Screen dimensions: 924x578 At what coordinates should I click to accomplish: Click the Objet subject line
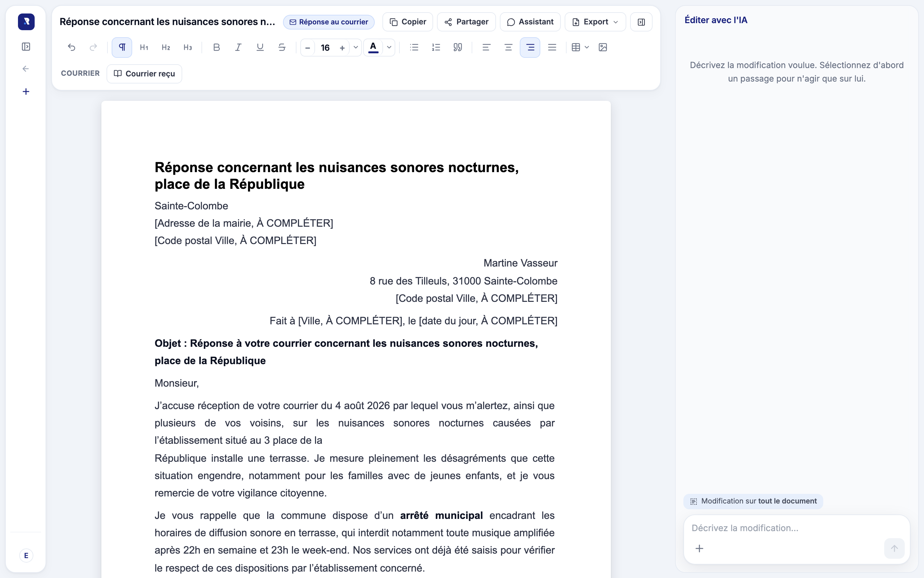(x=346, y=352)
